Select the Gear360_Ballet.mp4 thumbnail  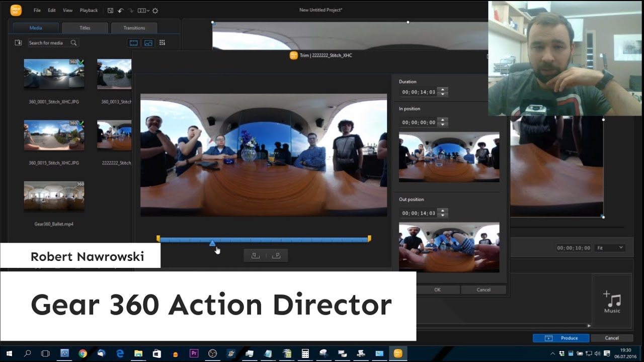pos(54,197)
